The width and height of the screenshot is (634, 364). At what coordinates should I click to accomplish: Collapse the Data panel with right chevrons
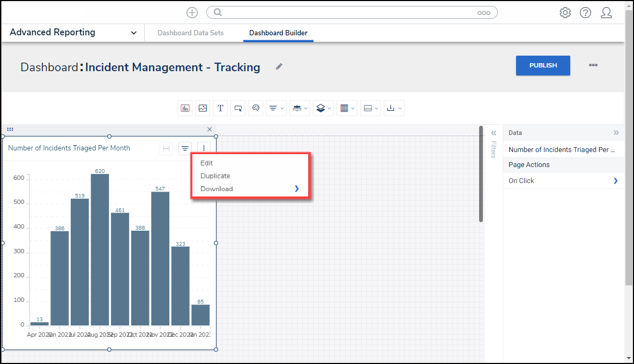(x=616, y=133)
